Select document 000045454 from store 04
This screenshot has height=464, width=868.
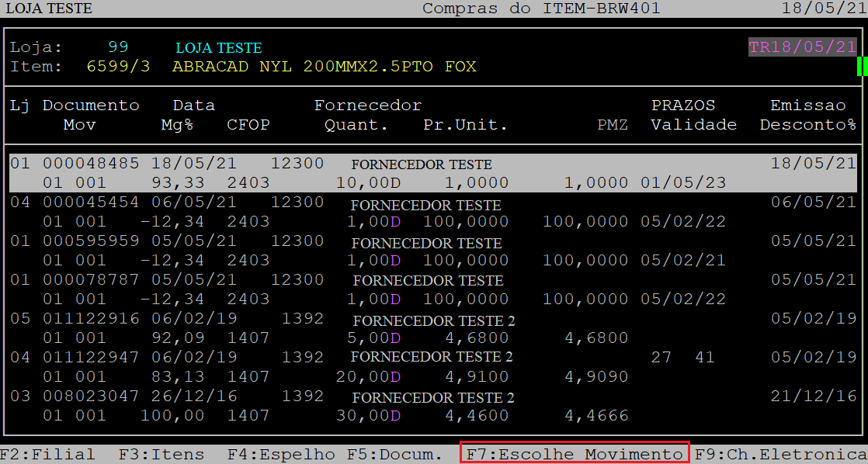(x=91, y=203)
